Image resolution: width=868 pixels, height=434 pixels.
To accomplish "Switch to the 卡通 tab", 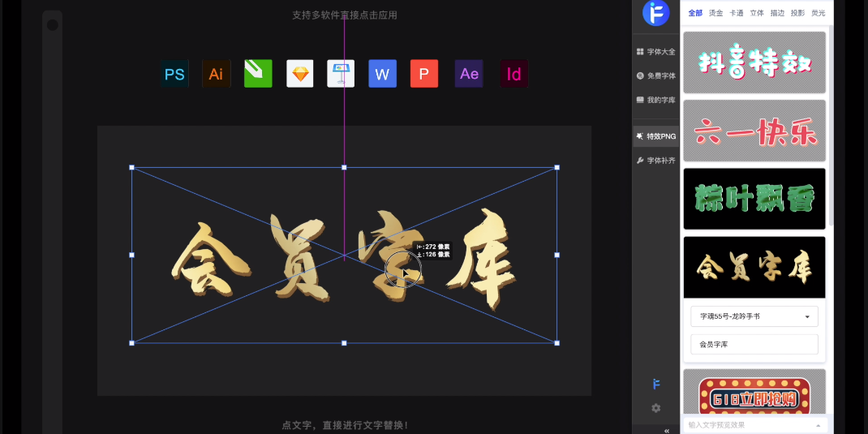I will pos(737,13).
